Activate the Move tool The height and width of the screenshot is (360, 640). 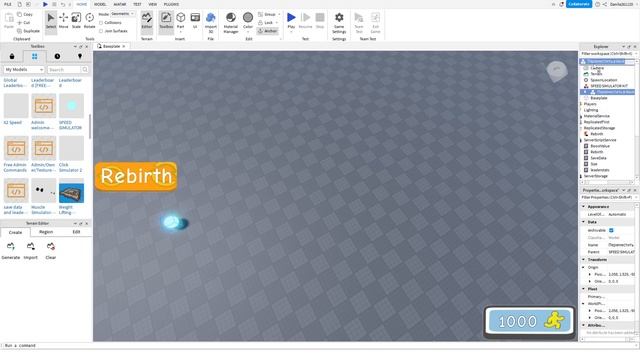click(x=64, y=20)
